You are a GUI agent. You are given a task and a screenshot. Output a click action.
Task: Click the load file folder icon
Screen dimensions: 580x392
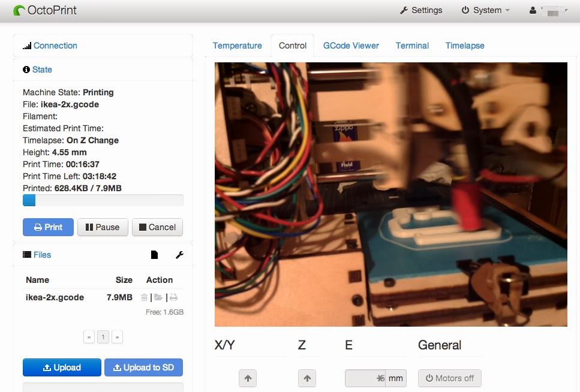coord(158,297)
